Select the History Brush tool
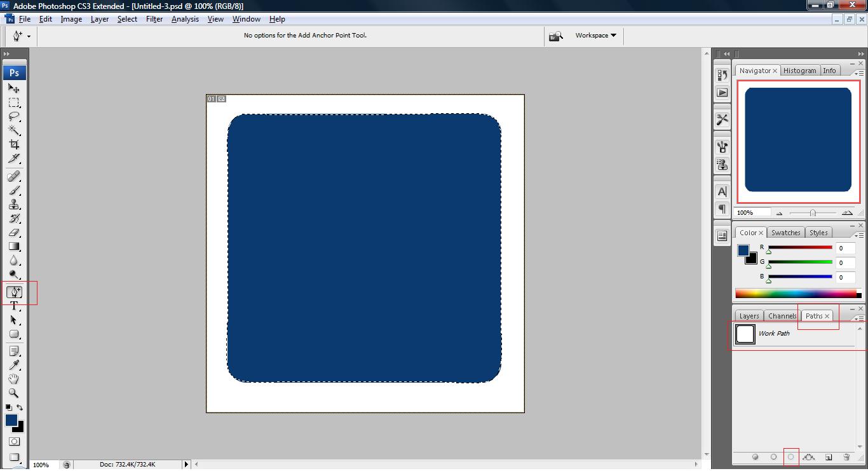This screenshot has width=868, height=471. coord(14,219)
